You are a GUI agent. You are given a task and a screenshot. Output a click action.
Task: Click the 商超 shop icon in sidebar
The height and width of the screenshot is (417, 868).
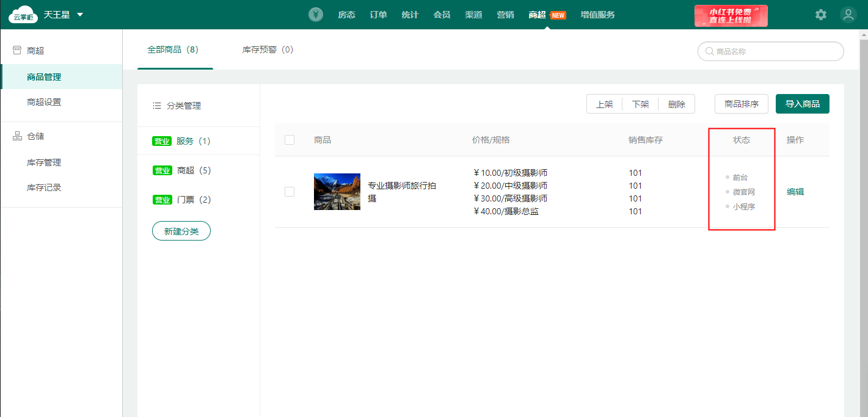tap(17, 51)
